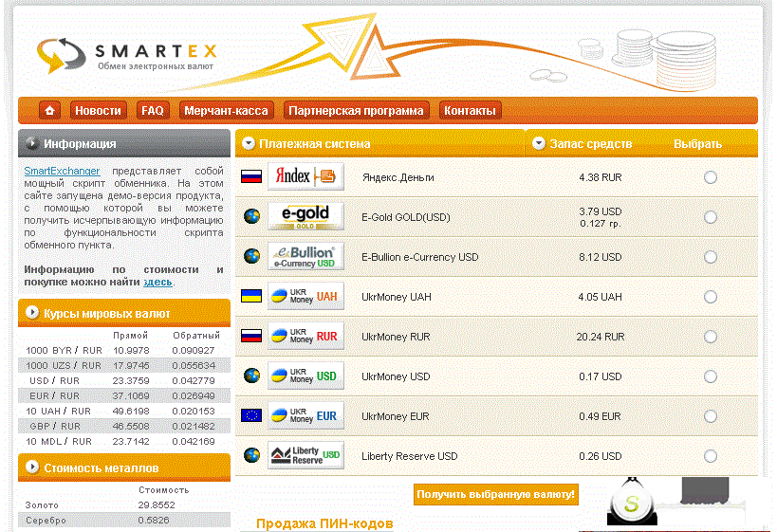Select UkrMoney UAH radio button
777x532 pixels.
710,297
